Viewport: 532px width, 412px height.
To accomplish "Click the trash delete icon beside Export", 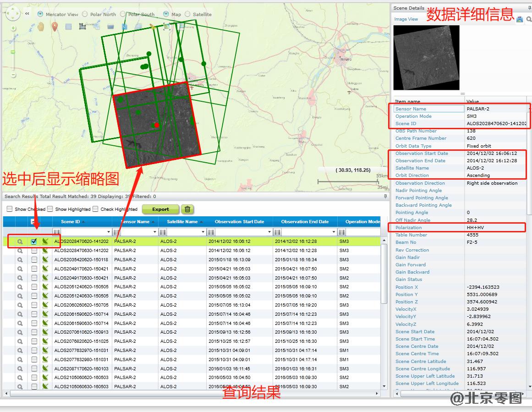I will (x=187, y=209).
